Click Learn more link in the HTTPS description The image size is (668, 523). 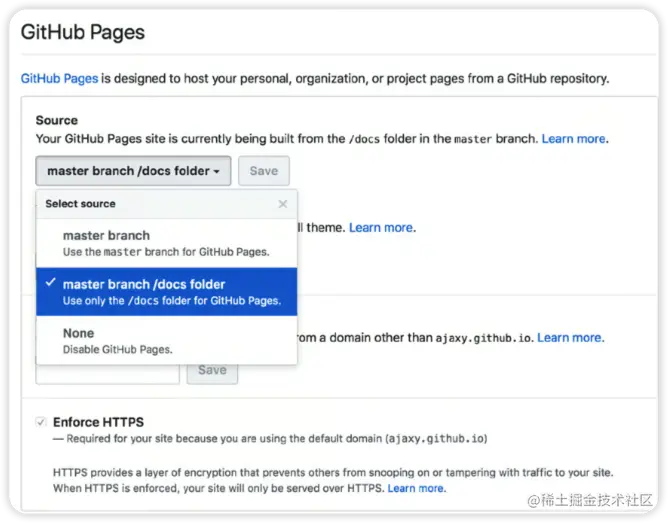(x=415, y=488)
